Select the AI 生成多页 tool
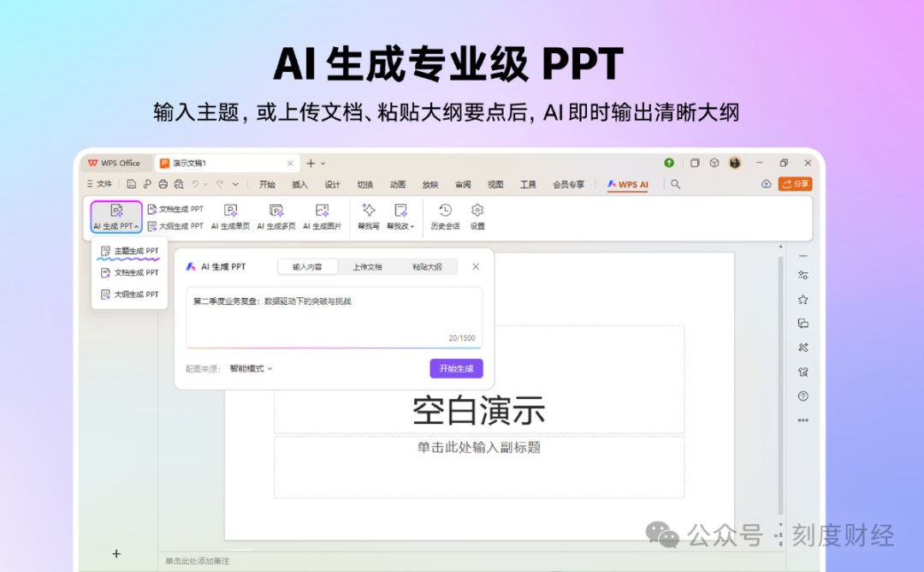This screenshot has width=924, height=572. (x=275, y=216)
